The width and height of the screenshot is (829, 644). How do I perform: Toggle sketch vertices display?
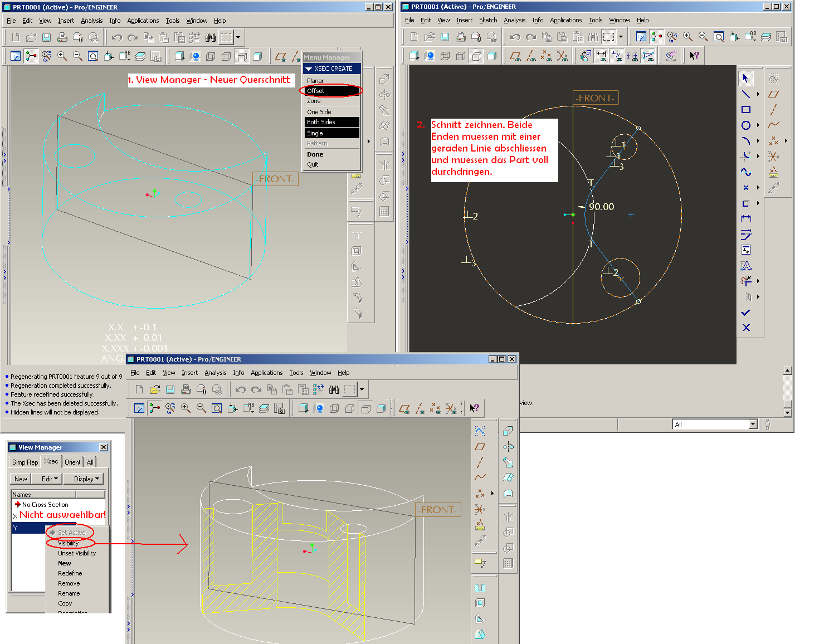coord(648,55)
